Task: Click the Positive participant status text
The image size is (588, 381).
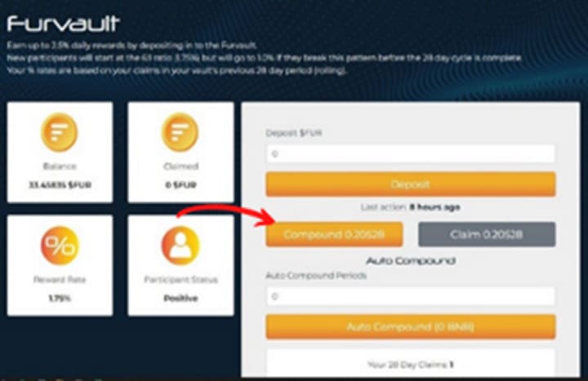Action: pyautogui.click(x=180, y=299)
